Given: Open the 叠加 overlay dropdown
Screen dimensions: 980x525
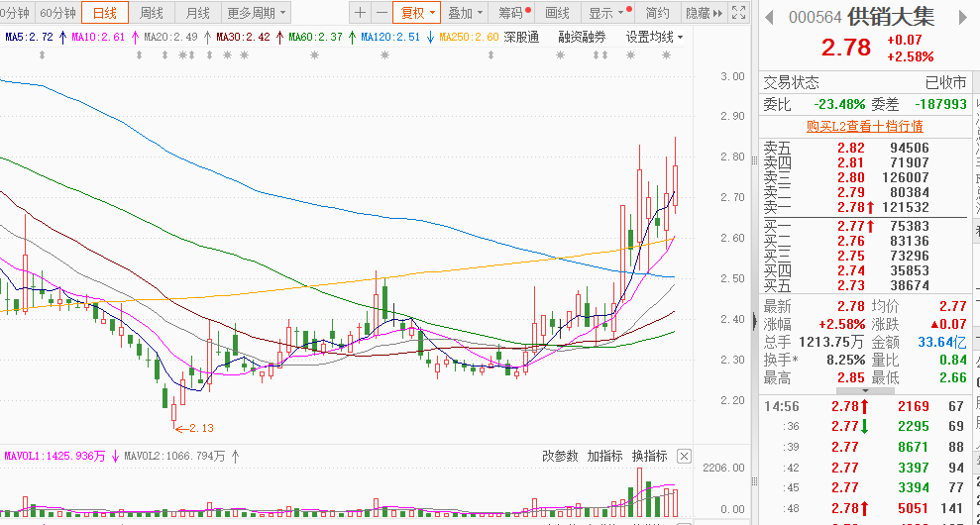Looking at the screenshot, I should coord(465,13).
